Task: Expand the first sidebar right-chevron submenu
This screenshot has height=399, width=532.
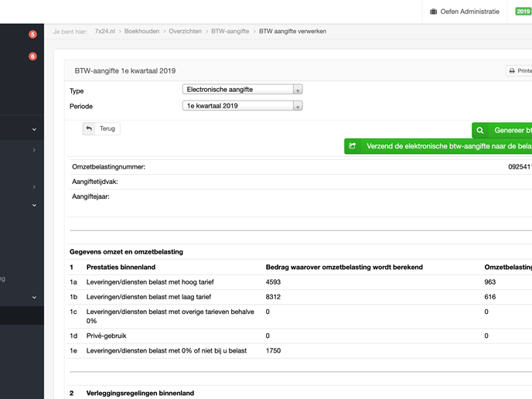Action: [x=34, y=150]
